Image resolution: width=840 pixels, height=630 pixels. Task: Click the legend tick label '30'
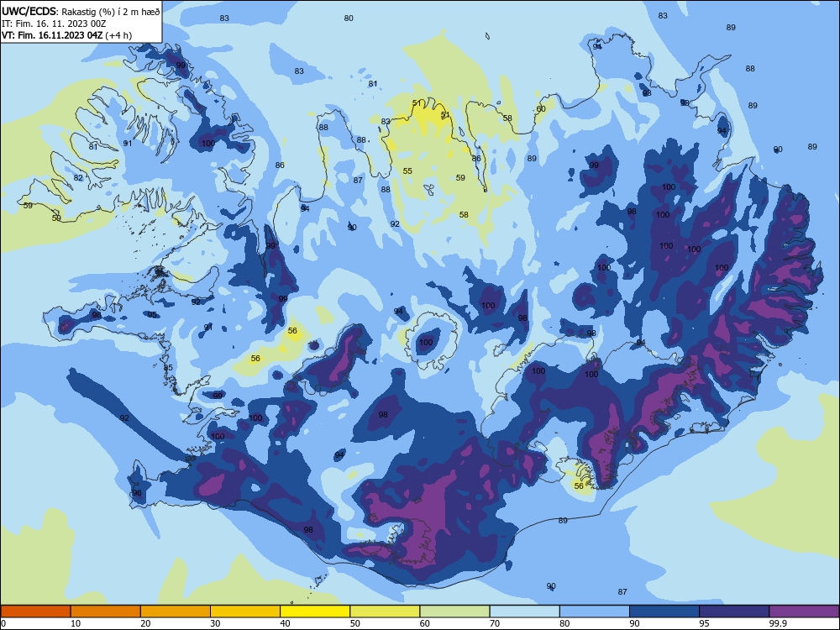click(x=215, y=623)
